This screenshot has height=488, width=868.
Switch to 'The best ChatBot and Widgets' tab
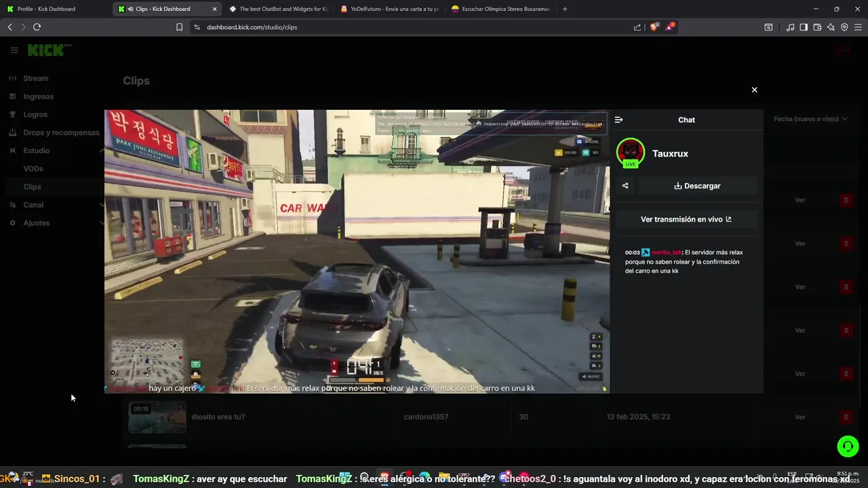(x=278, y=9)
